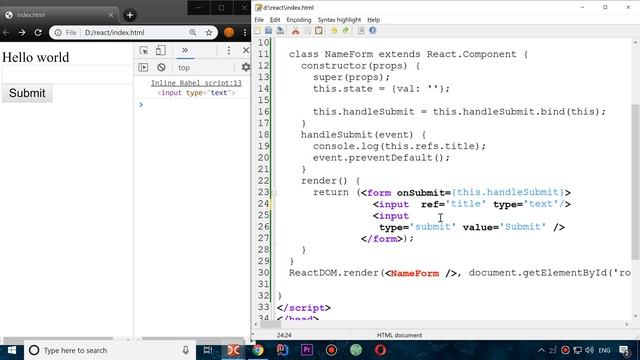Viewport: 640px width, 360px height.
Task: Click HTML document label in status bar
Action: click(x=399, y=336)
